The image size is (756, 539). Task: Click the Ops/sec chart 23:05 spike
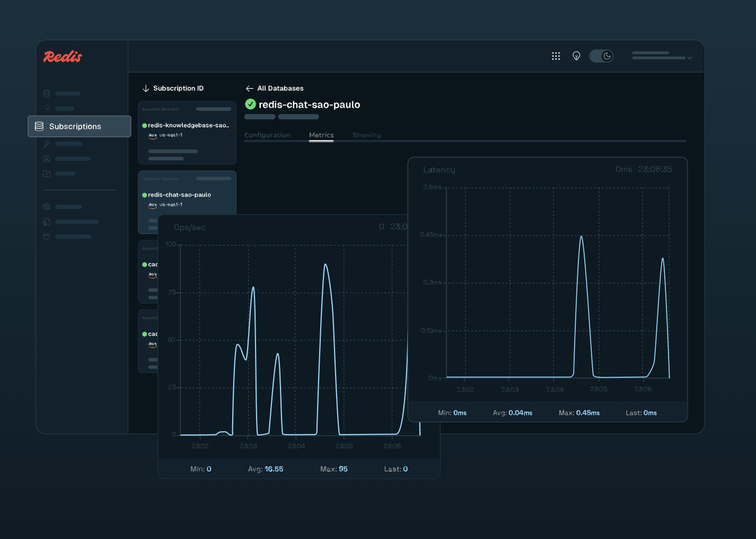[x=325, y=265]
